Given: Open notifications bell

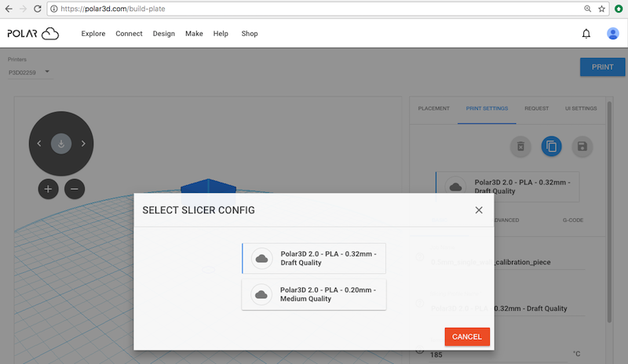Looking at the screenshot, I should [586, 34].
